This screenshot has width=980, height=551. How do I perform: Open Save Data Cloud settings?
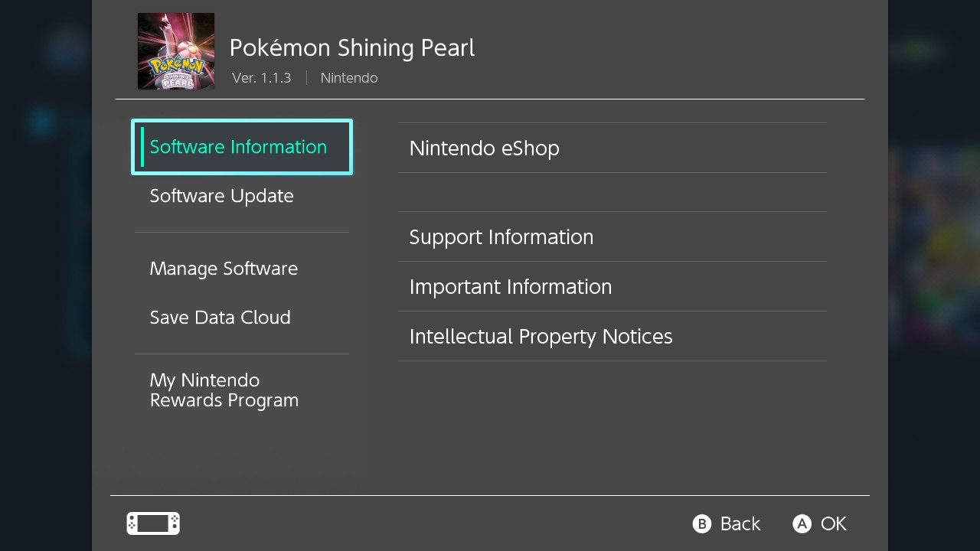(x=220, y=318)
